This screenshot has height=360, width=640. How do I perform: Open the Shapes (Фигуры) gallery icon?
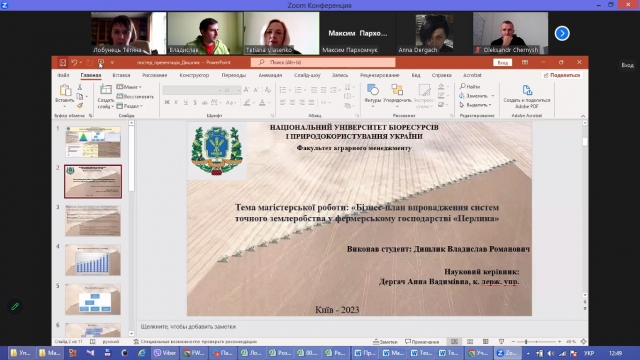tap(372, 89)
